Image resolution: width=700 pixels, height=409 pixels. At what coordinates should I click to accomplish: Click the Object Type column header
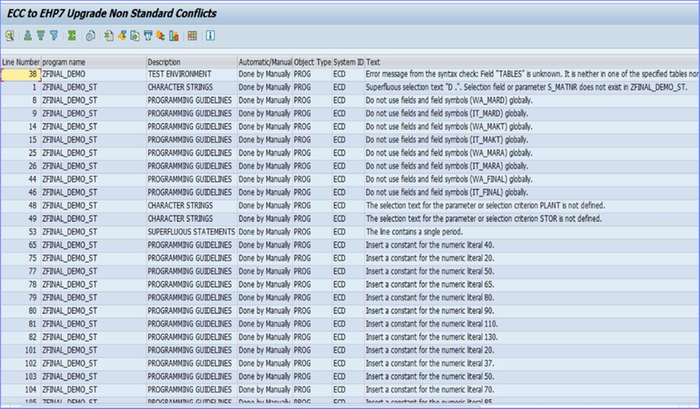tap(311, 62)
